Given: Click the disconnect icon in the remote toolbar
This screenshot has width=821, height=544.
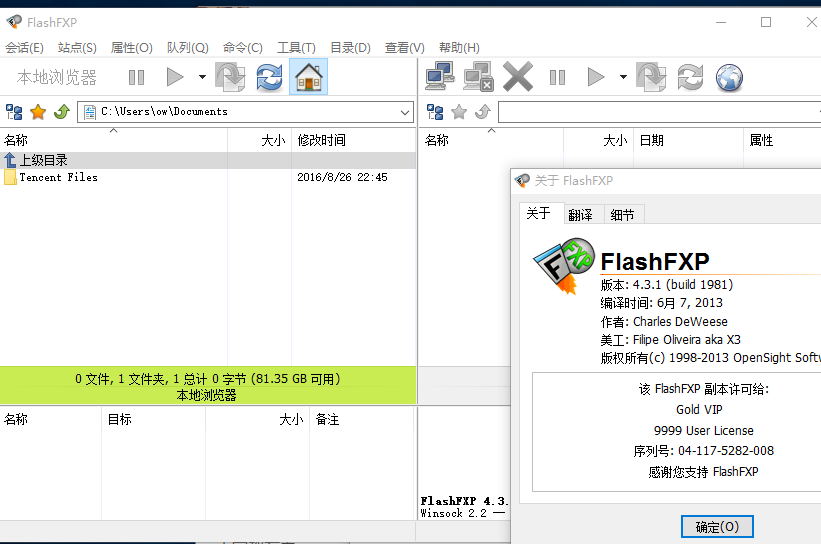Looking at the screenshot, I should coord(479,76).
